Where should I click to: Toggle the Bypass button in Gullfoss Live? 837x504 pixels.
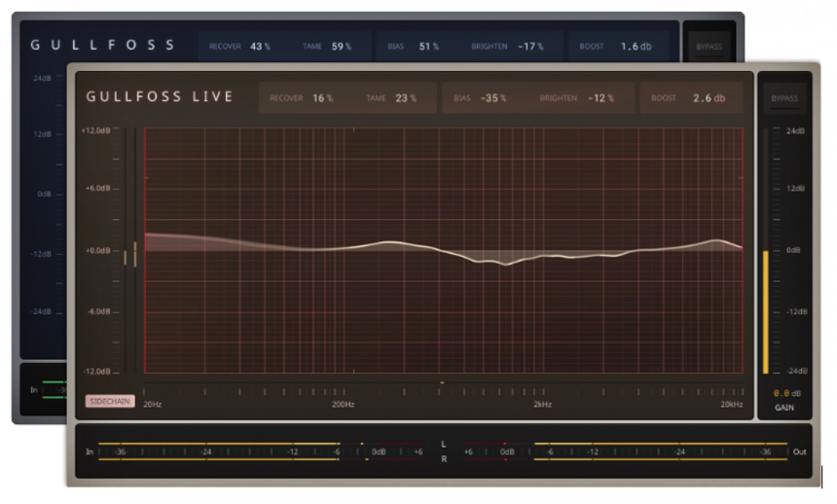click(x=784, y=99)
